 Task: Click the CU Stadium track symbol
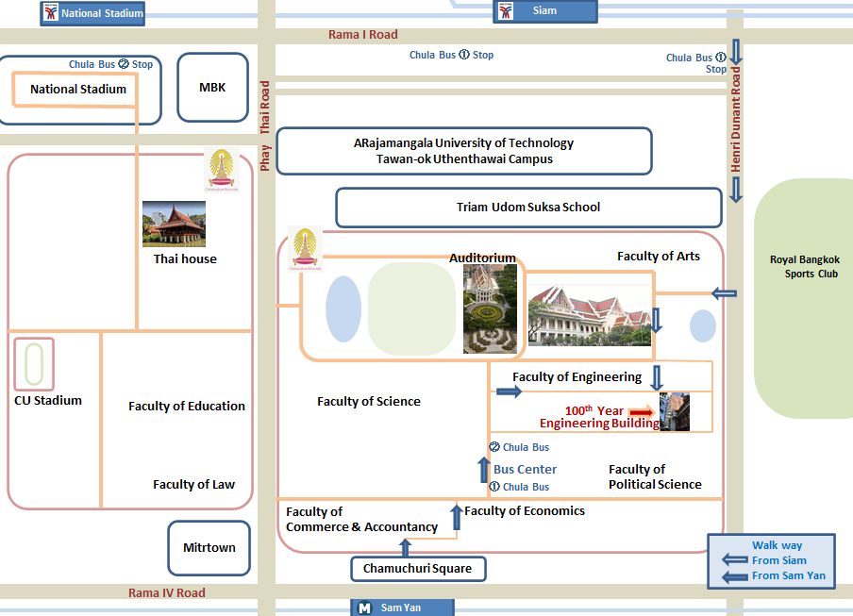coord(34,364)
